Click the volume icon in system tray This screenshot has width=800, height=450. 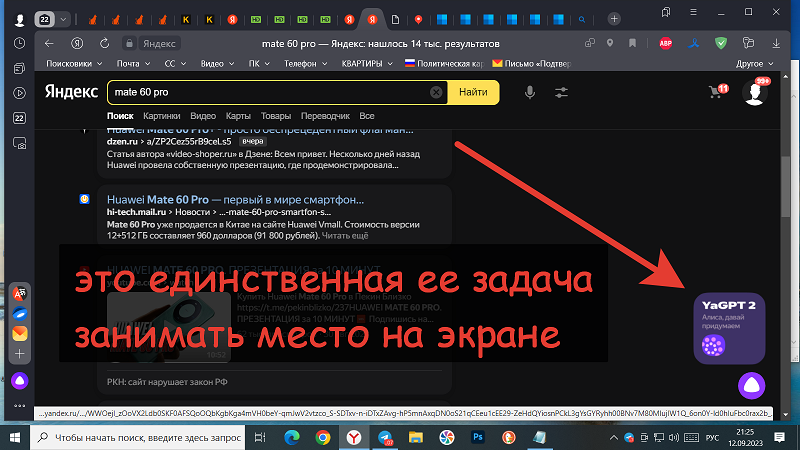tap(673, 437)
